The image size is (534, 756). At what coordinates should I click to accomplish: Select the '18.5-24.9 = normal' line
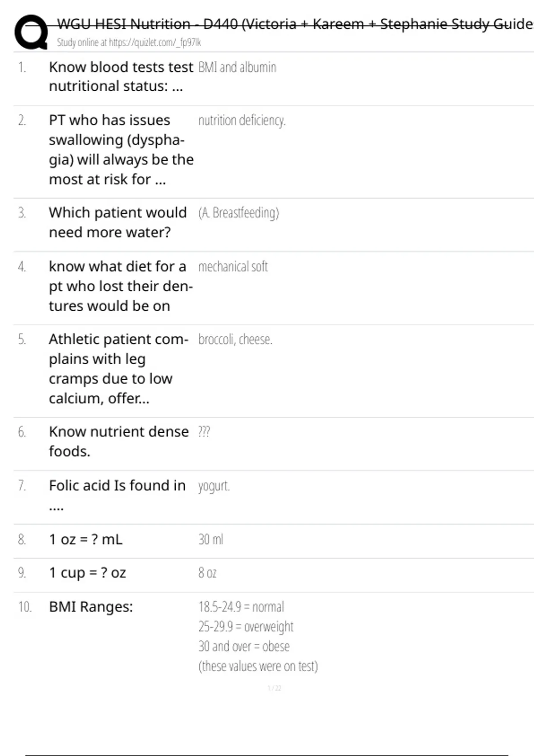coord(241,607)
